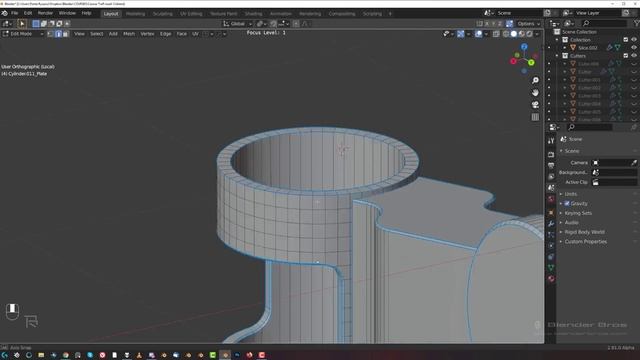The image size is (640, 360).
Task: Select material preview shading sphere
Action: click(x=522, y=34)
